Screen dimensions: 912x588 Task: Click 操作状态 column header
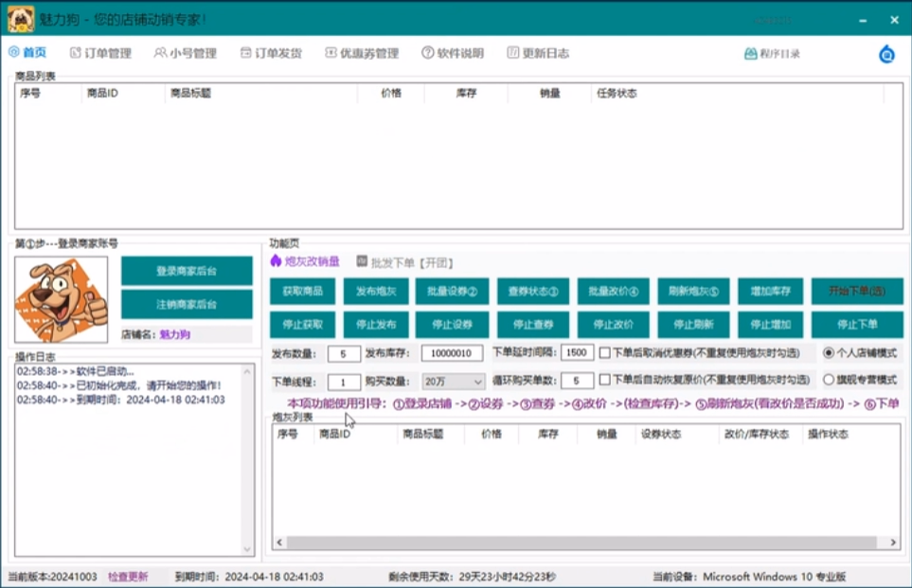click(x=828, y=434)
